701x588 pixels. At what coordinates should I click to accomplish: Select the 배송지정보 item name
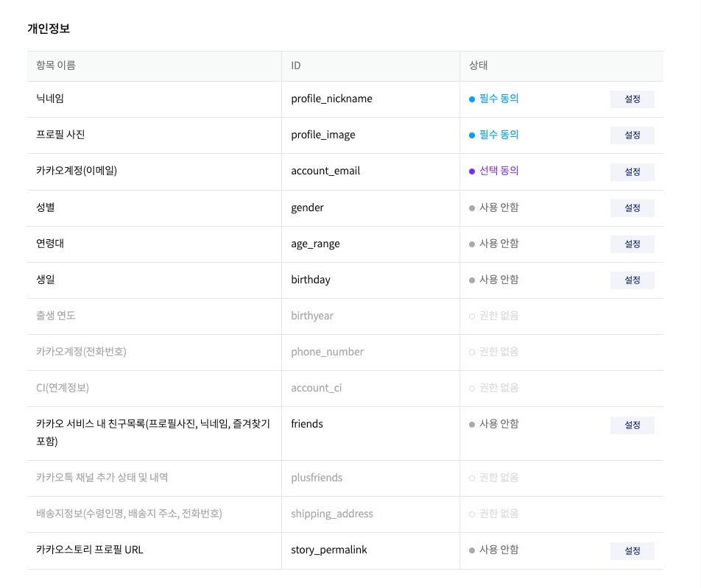tap(129, 514)
